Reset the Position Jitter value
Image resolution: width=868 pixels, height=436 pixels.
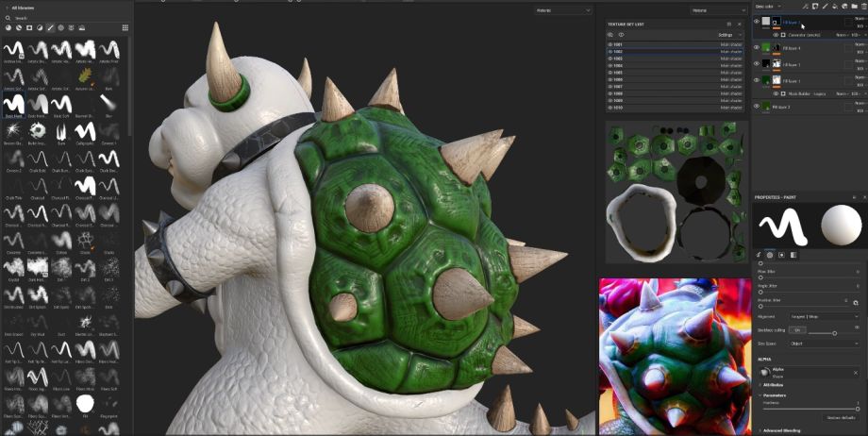(856, 303)
